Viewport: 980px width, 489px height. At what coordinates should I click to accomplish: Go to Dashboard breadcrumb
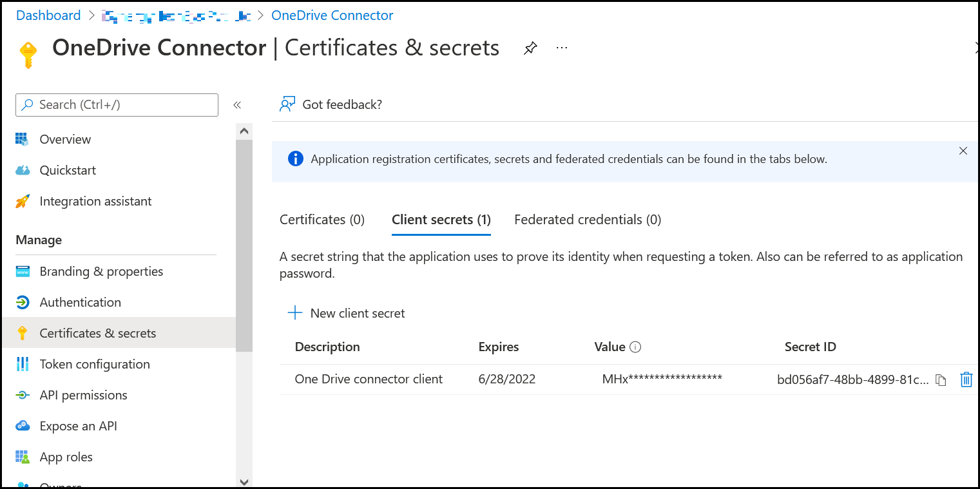pyautogui.click(x=48, y=15)
